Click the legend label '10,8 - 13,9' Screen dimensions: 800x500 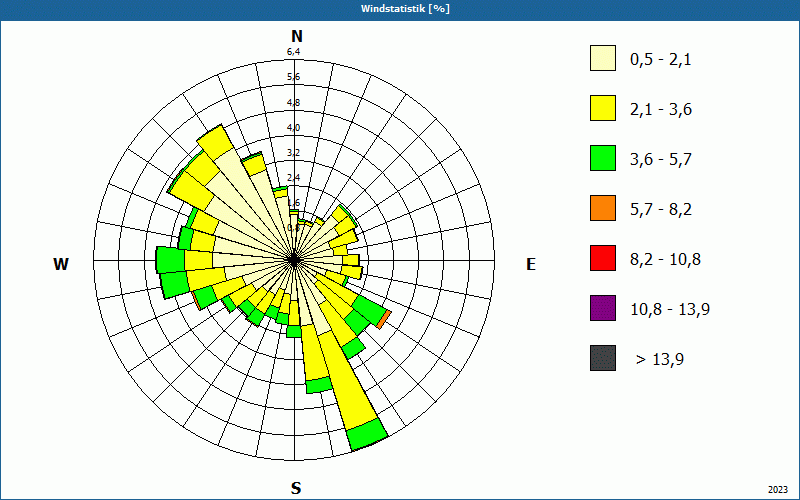click(x=670, y=310)
